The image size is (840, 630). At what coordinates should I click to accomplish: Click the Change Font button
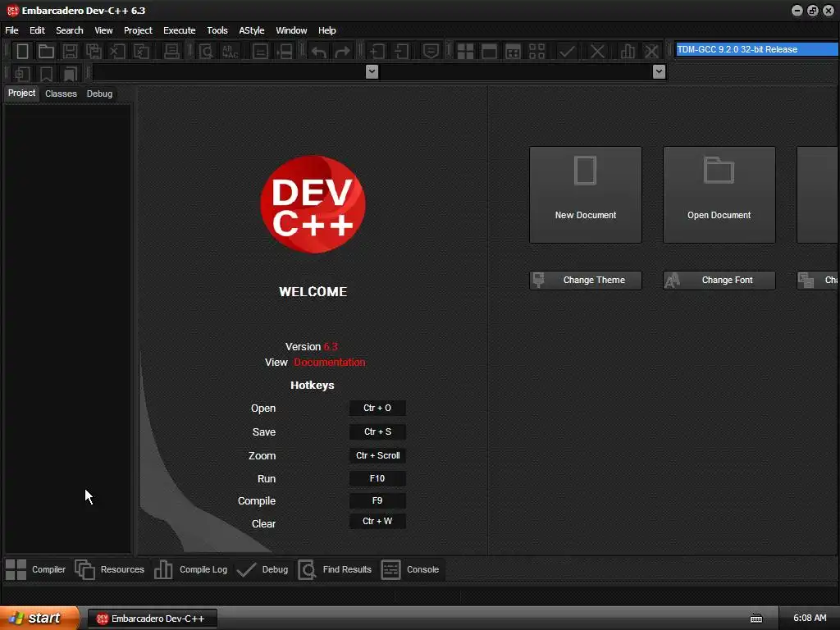tap(719, 281)
